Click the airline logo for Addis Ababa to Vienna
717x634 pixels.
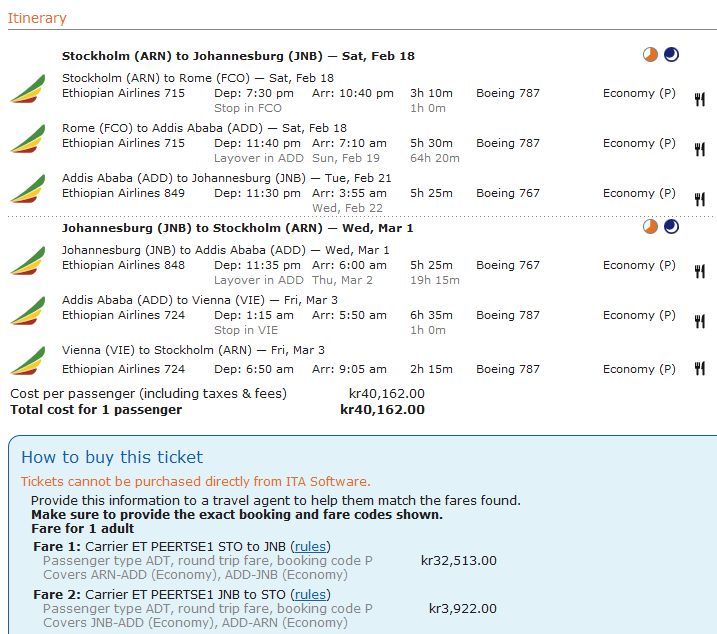[27, 312]
